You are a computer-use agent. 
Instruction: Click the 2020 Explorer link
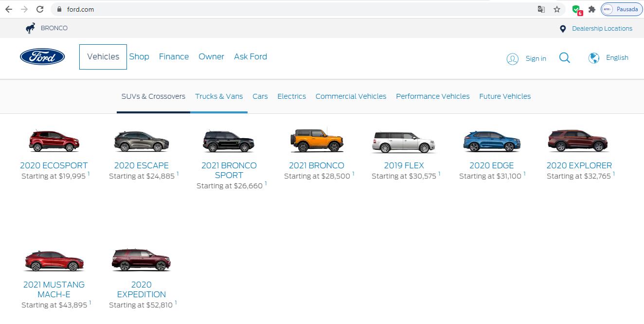click(579, 165)
